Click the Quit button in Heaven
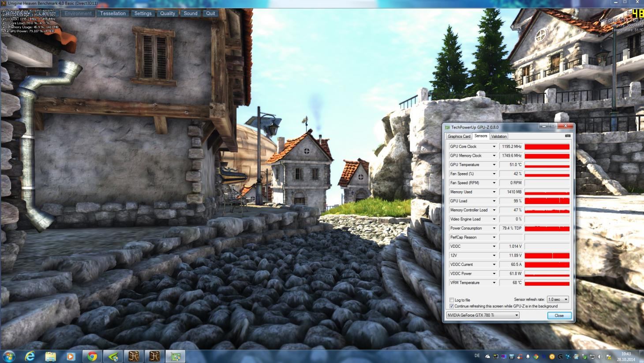The image size is (644, 363). click(211, 13)
